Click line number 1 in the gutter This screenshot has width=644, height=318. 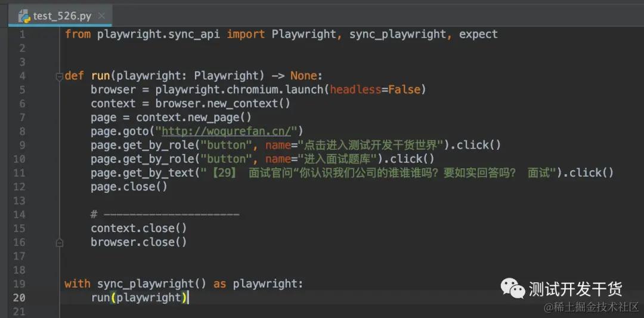[x=22, y=34]
